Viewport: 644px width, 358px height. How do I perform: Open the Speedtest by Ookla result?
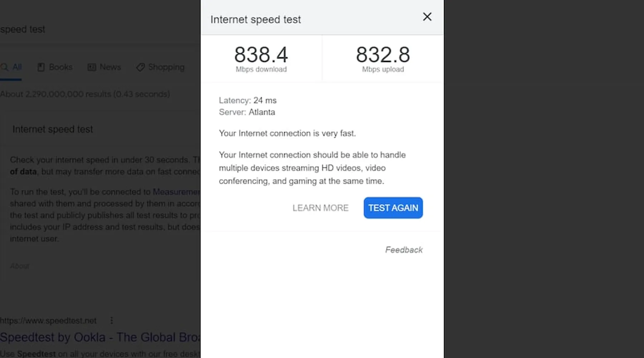100,337
